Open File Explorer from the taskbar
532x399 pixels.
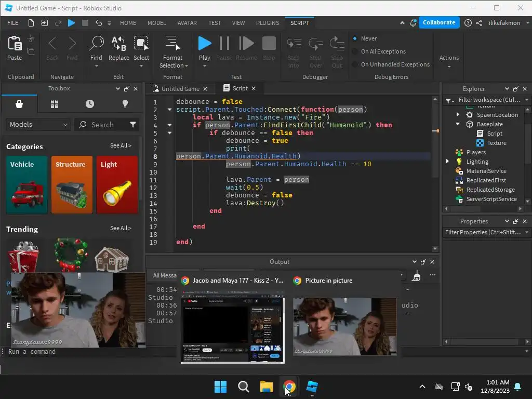point(267,387)
